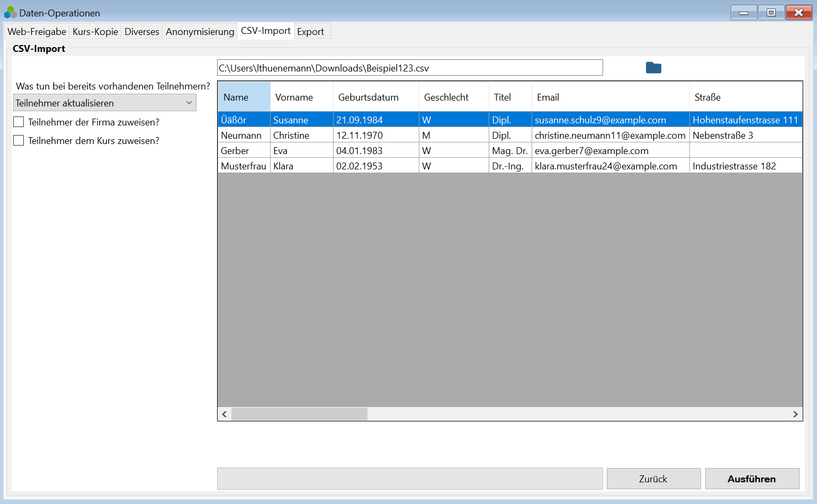Click the Christine first name cell

pos(302,135)
